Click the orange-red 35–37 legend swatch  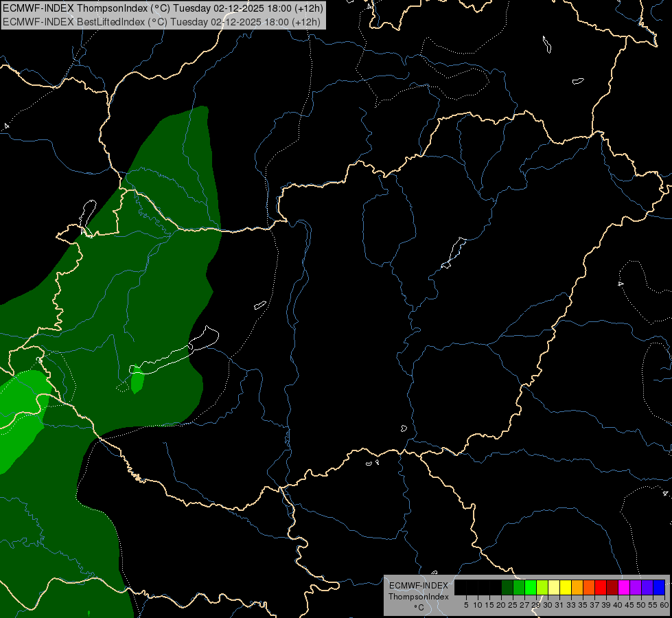click(x=589, y=587)
